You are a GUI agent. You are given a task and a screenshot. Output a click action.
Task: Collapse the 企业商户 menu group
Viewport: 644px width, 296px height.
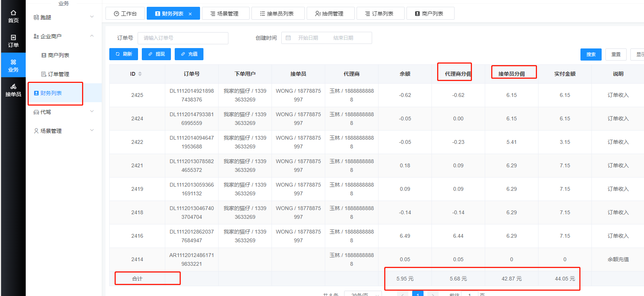pyautogui.click(x=64, y=36)
